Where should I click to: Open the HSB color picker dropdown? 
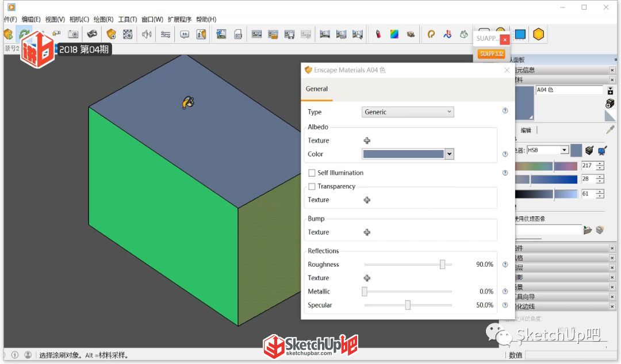pos(548,150)
